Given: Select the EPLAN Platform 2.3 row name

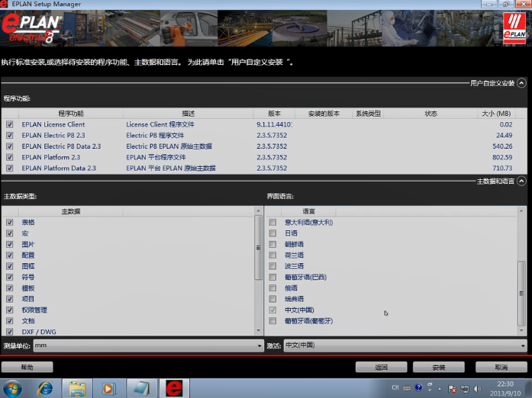Looking at the screenshot, I should pyautogui.click(x=51, y=157).
